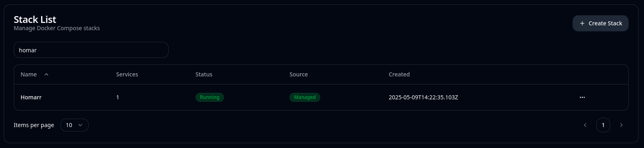
Task: Toggle sort arrow beside Name column
Action: [x=46, y=74]
